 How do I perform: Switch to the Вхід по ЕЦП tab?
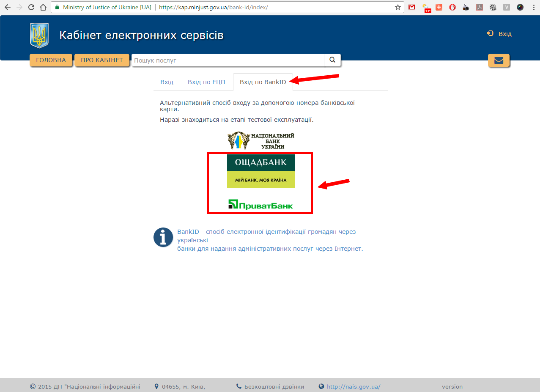[206, 82]
